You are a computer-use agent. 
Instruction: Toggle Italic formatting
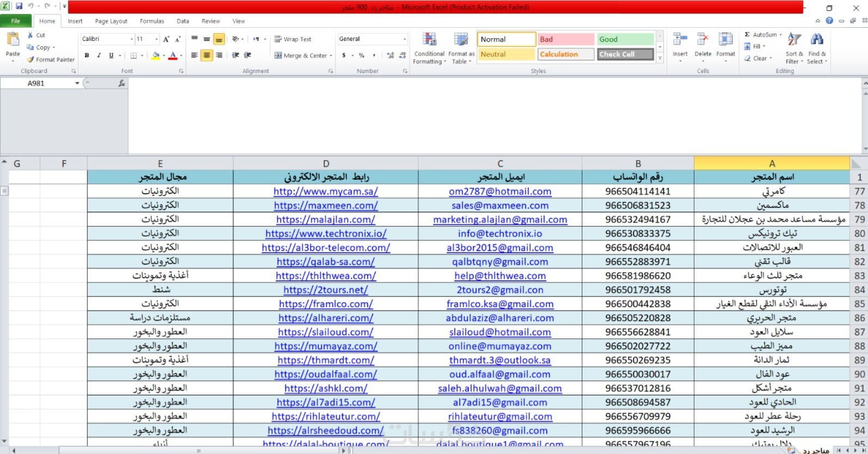point(99,55)
